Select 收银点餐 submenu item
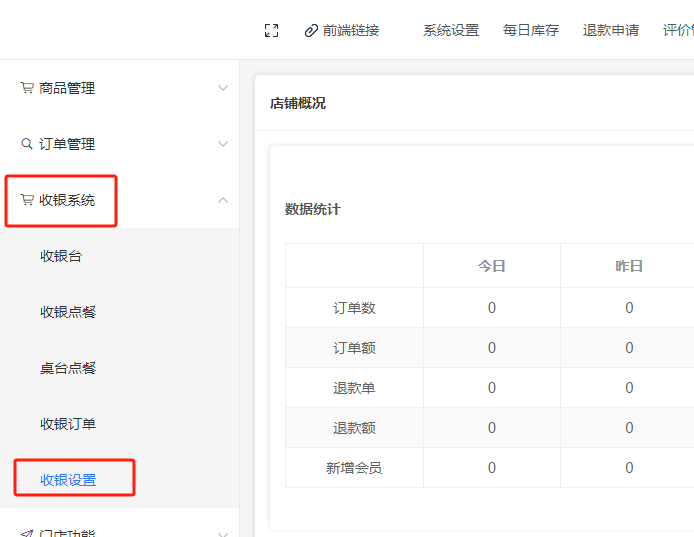694x537 pixels. click(68, 312)
